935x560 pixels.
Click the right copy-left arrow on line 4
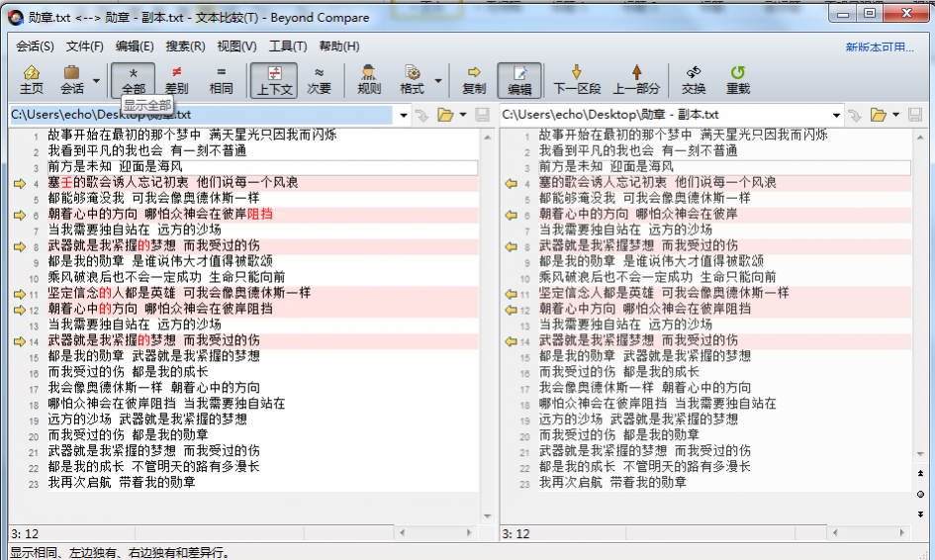511,184
